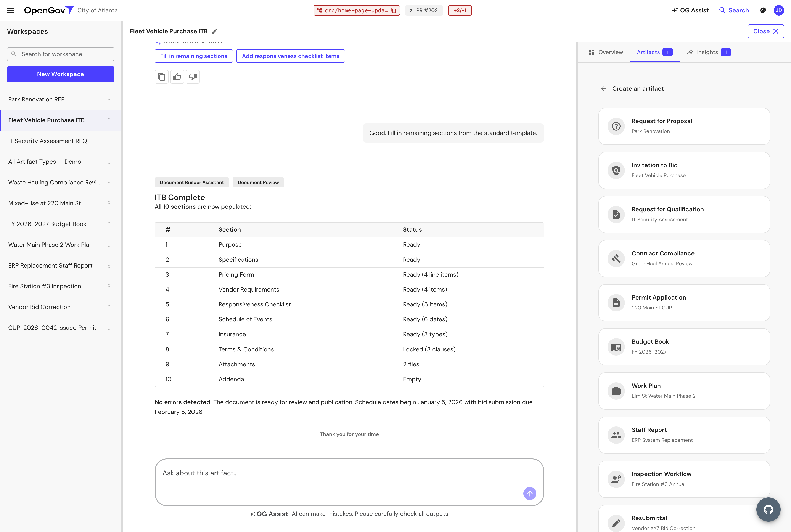Edit the Fleet Vehicle Purchase ITB title
The image size is (791, 532).
coord(214,32)
